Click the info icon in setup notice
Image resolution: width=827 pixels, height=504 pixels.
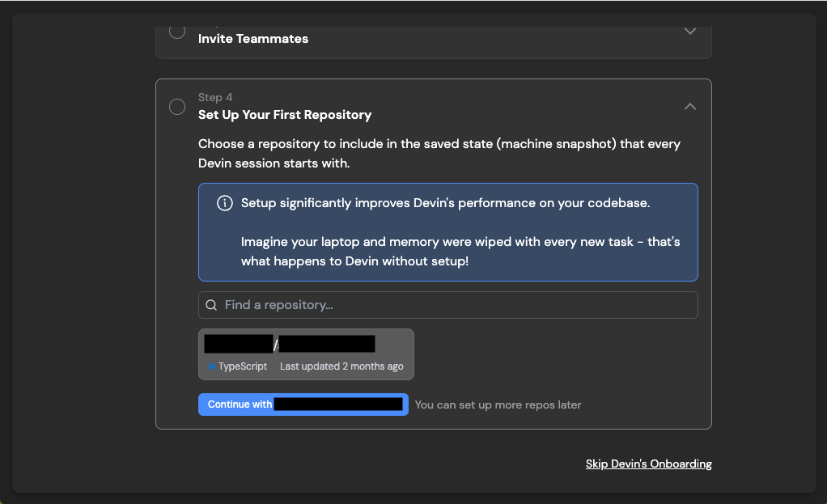point(225,203)
